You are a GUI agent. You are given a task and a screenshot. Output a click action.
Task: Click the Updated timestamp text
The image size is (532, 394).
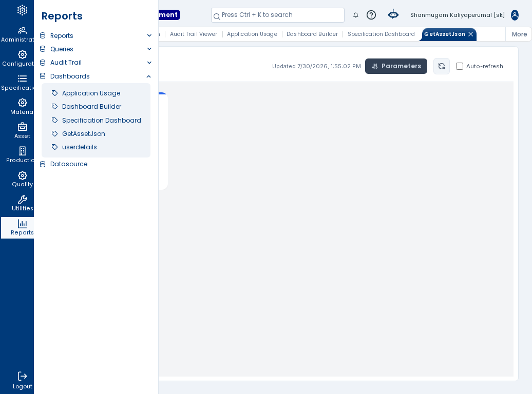316,66
